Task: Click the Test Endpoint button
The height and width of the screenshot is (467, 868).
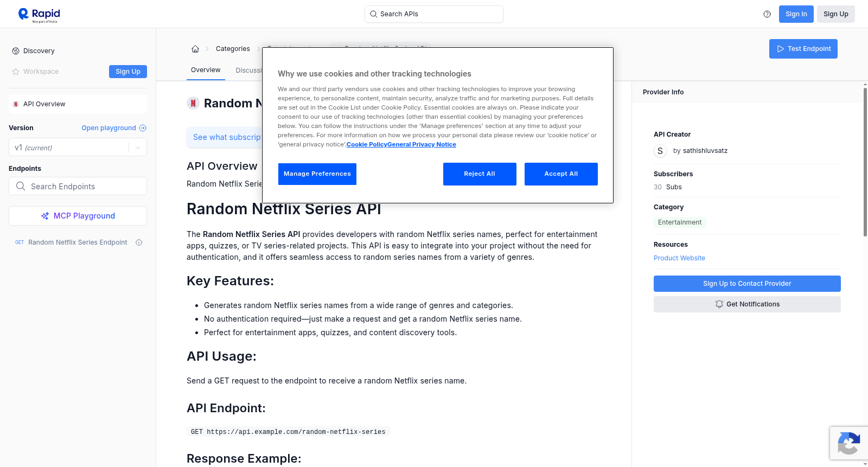Action: click(803, 49)
